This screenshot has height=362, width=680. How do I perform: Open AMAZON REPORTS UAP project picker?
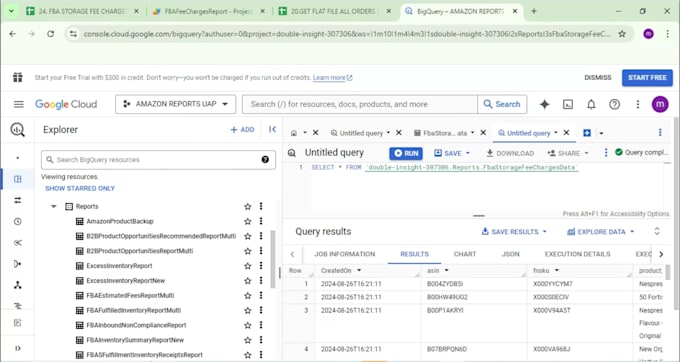click(175, 104)
